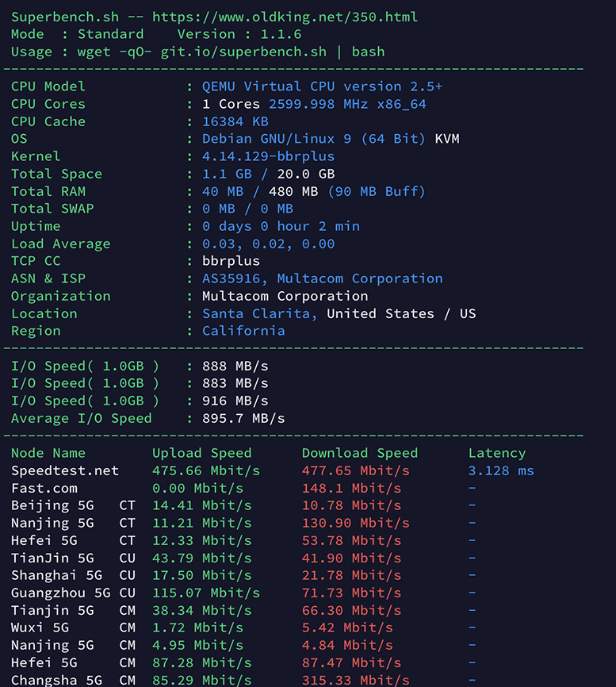The image size is (616, 687).
Task: Click the Upload Speed column header
Action: pos(201,453)
